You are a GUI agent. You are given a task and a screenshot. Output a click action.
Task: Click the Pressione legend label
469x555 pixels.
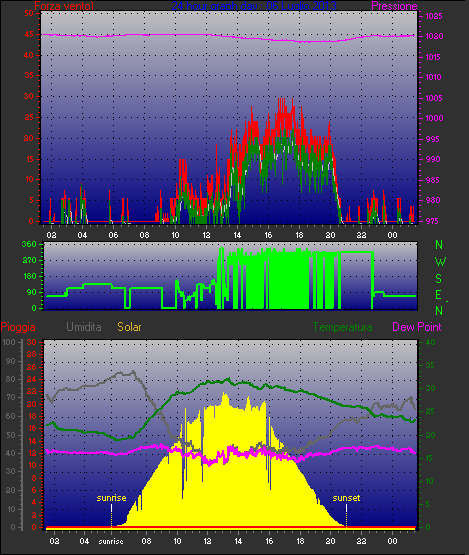pos(394,6)
